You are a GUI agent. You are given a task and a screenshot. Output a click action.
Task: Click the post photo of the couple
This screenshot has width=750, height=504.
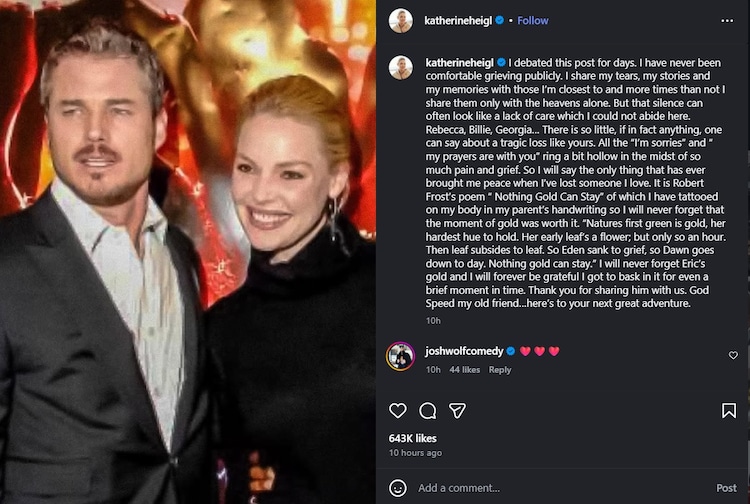pyautogui.click(x=188, y=252)
